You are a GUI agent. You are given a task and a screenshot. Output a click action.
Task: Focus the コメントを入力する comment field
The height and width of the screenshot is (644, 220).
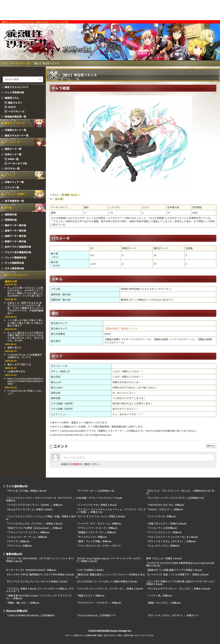(137, 458)
